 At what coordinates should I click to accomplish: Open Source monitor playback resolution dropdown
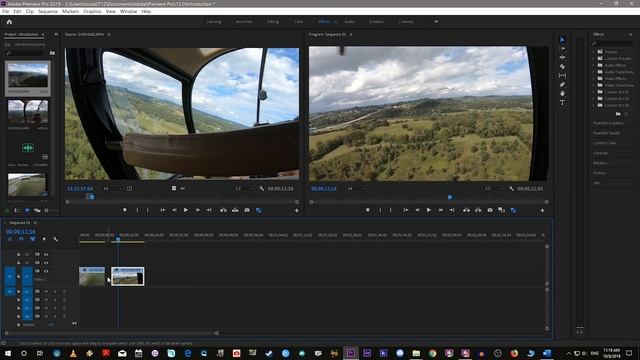click(244, 189)
